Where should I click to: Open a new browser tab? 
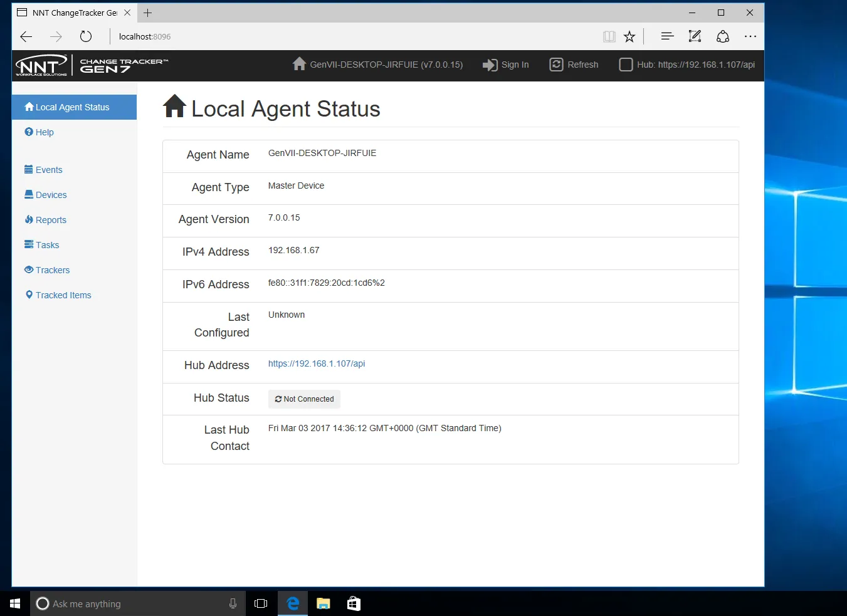(x=148, y=13)
